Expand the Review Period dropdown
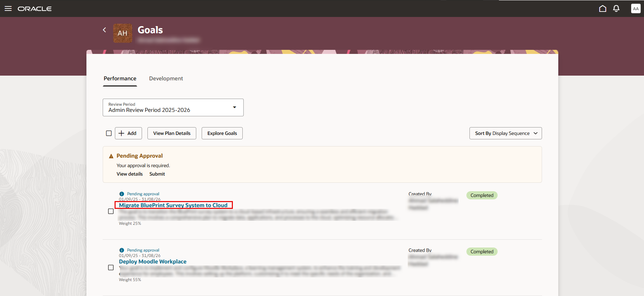 point(173,107)
